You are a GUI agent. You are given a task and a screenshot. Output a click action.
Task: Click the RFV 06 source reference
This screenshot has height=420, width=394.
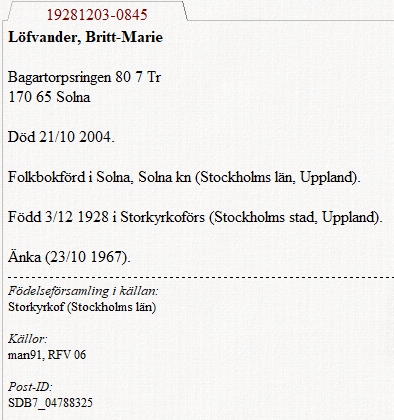(x=67, y=355)
